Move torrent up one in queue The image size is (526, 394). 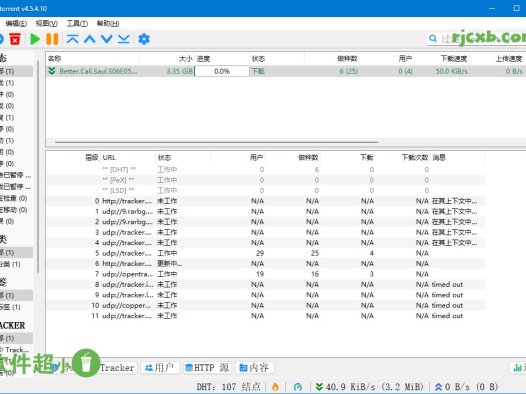tap(90, 39)
